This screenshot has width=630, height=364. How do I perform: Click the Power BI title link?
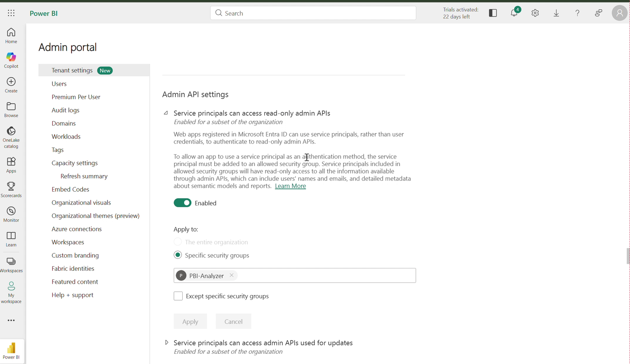(x=44, y=13)
